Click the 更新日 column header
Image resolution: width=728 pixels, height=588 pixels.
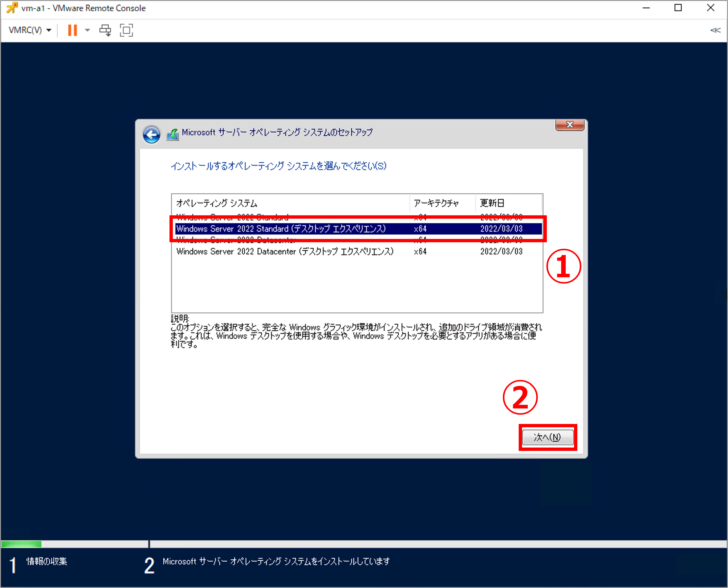click(x=509, y=203)
